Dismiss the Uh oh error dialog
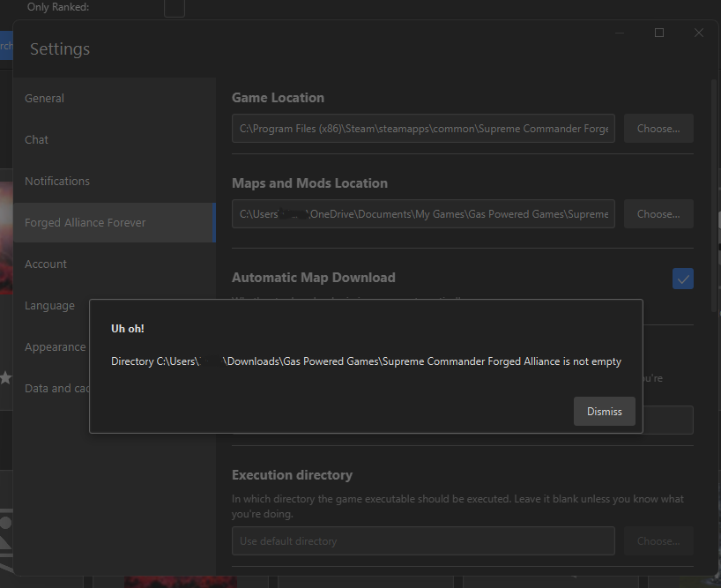This screenshot has width=721, height=588. (x=604, y=411)
